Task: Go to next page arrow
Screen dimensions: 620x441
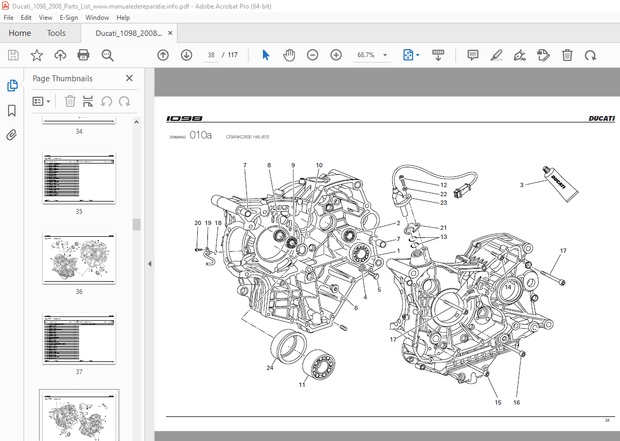Action: tap(186, 55)
